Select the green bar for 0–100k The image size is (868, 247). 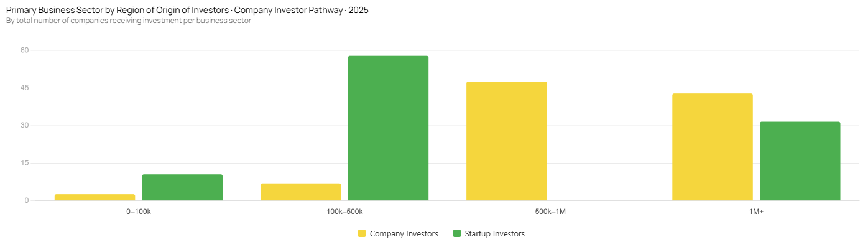[182, 187]
